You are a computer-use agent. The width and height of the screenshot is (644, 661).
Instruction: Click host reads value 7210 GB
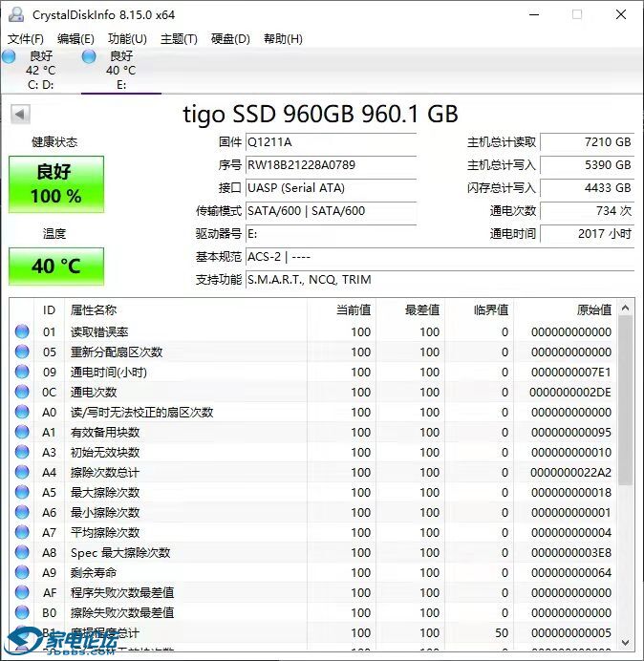click(587, 142)
